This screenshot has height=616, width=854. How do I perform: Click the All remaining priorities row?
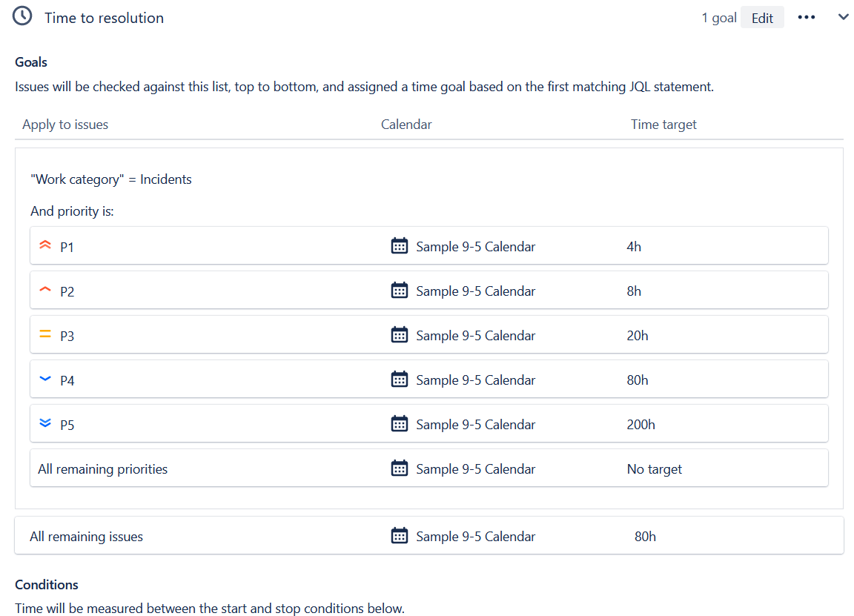[102, 468]
